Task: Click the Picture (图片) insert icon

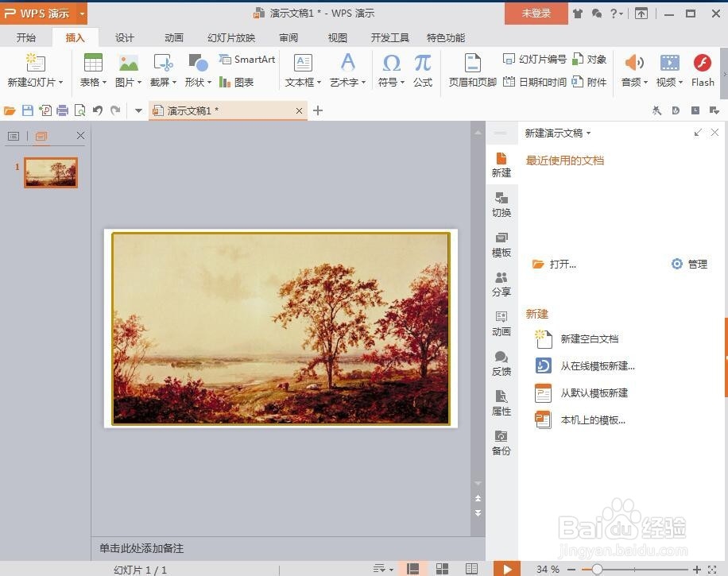Action: (129, 62)
